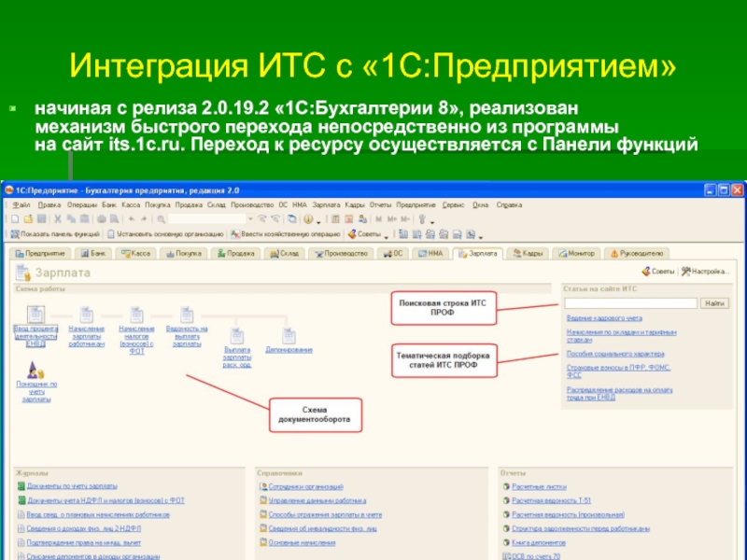747x560 pixels.
Task: Click Ввести хозяйственную операцию button
Action: click(286, 234)
